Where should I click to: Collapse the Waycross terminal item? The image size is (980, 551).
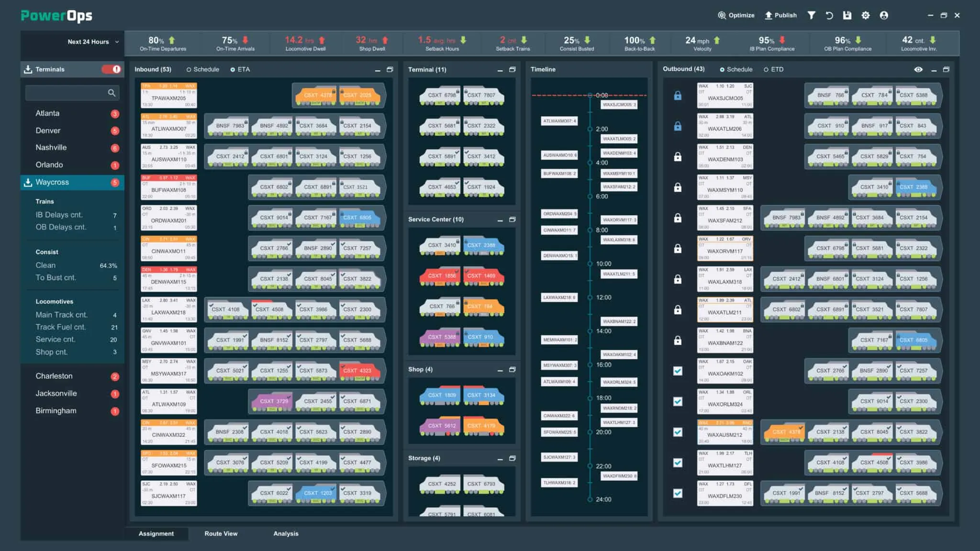tap(52, 182)
